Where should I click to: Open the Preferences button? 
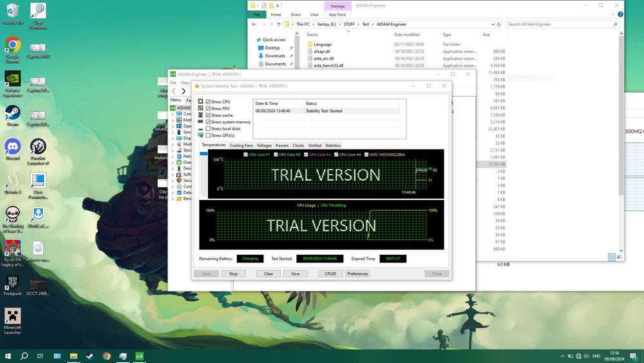click(x=357, y=274)
